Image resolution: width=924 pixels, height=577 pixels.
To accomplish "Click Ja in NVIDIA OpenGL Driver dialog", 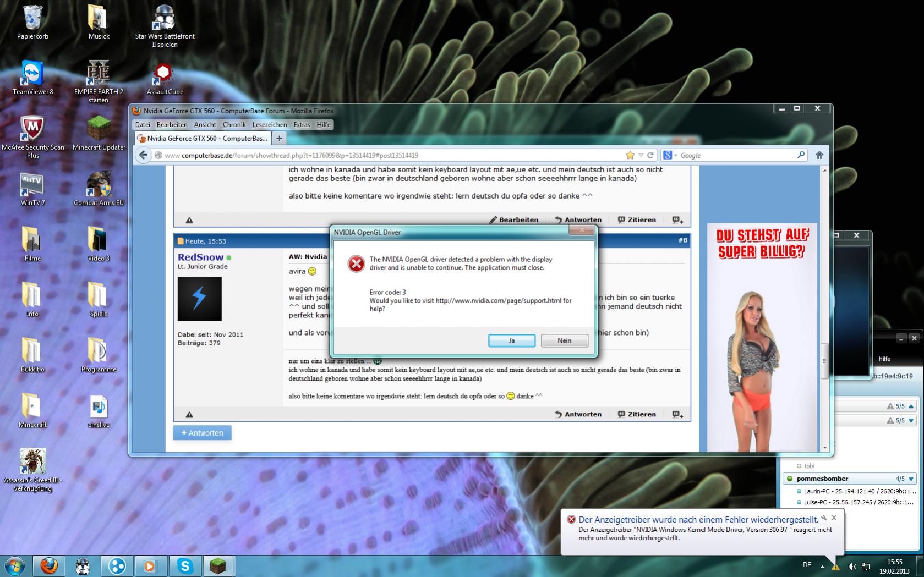I will [511, 340].
